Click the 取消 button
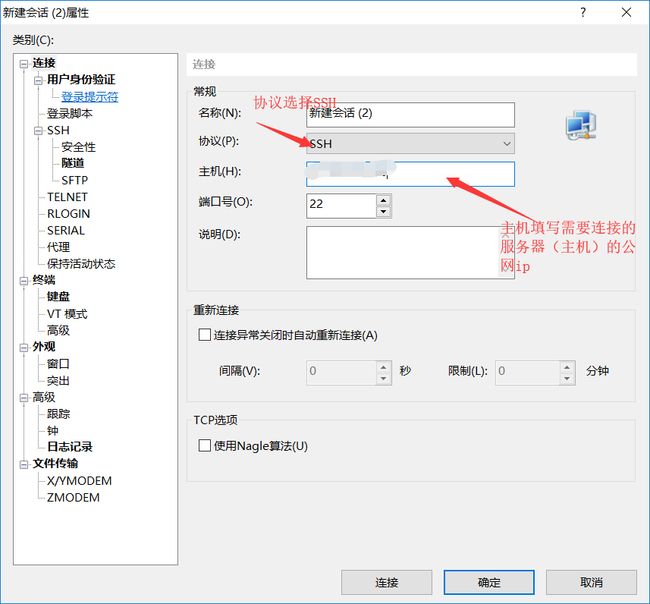 point(591,582)
